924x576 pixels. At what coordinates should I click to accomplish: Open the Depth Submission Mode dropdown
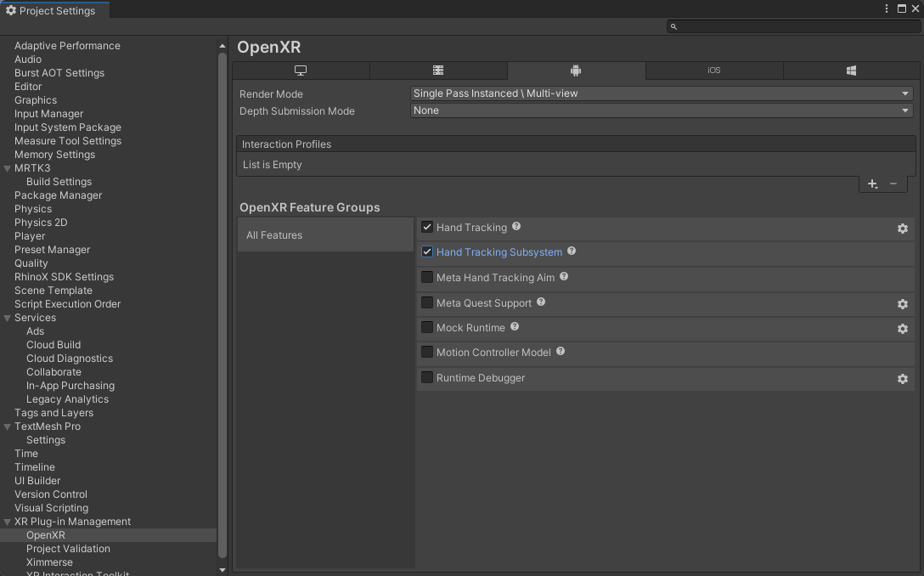(662, 110)
